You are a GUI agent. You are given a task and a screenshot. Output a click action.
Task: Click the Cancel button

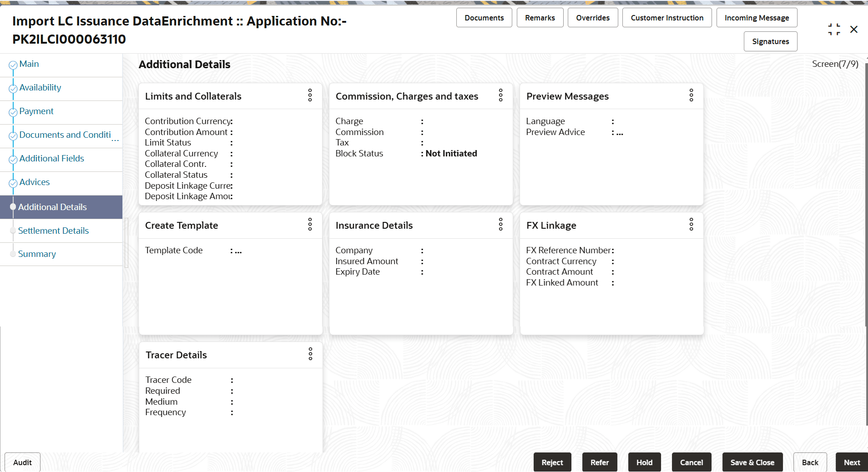click(x=691, y=462)
